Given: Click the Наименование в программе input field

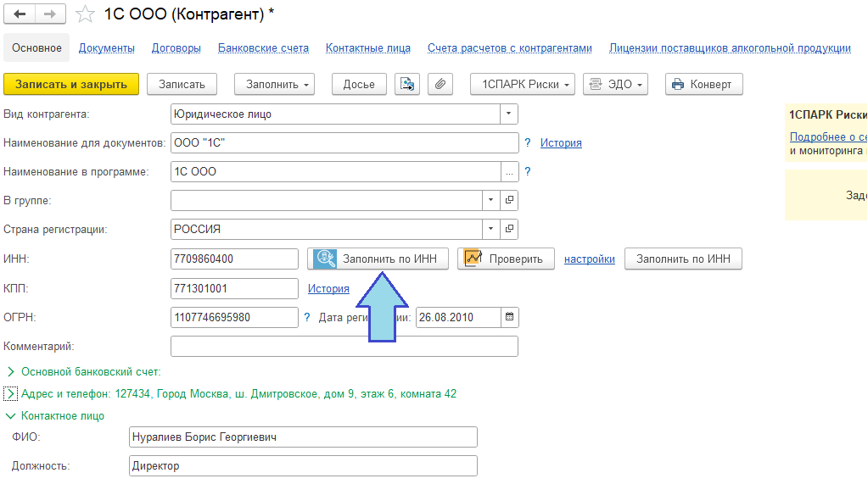Looking at the screenshot, I should (335, 171).
